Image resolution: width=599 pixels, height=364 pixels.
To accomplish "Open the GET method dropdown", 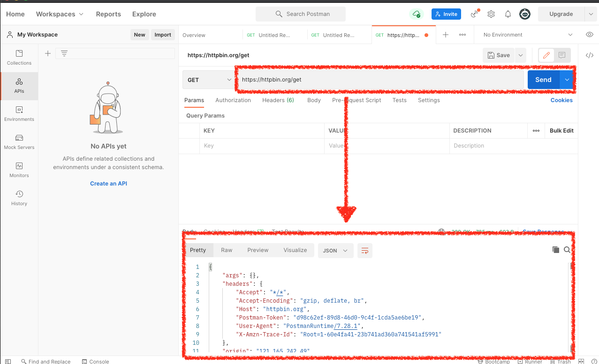I will click(x=208, y=80).
